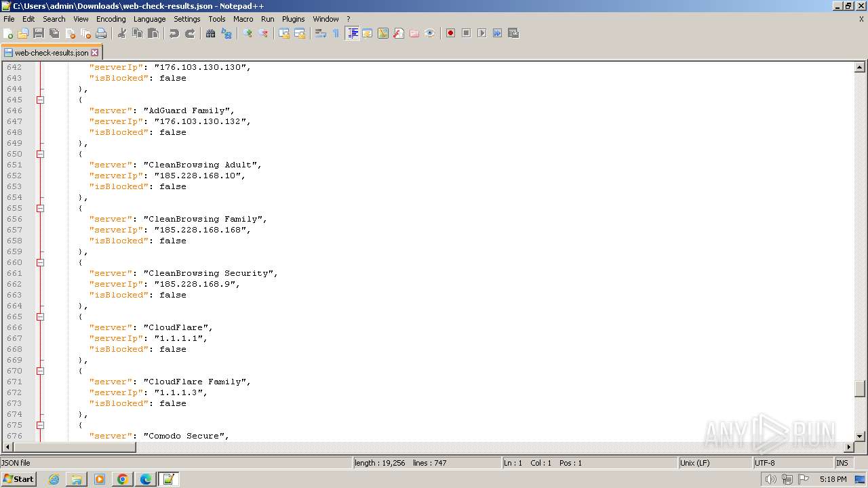Open Folder as Workspace icon
Viewport: 868px width, 488px height.
click(x=414, y=33)
